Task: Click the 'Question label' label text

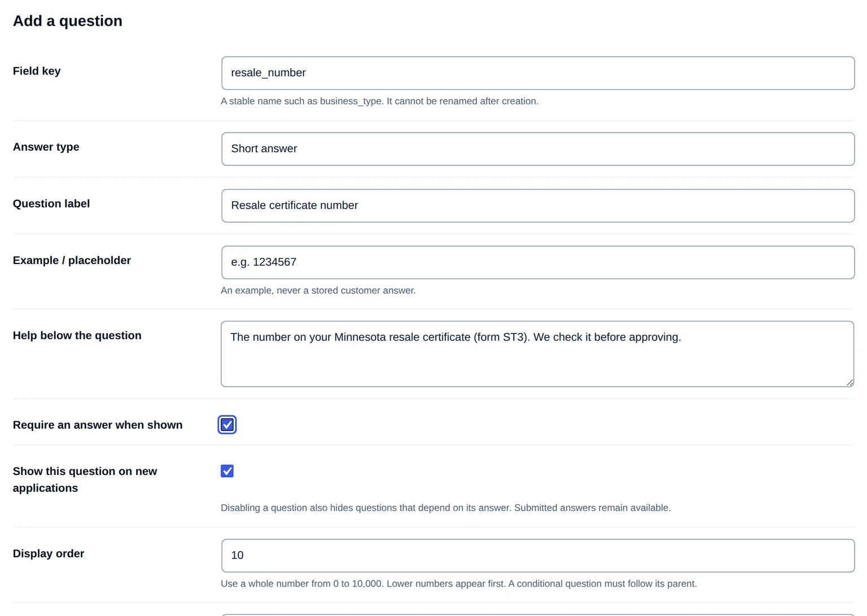Action: pyautogui.click(x=51, y=204)
